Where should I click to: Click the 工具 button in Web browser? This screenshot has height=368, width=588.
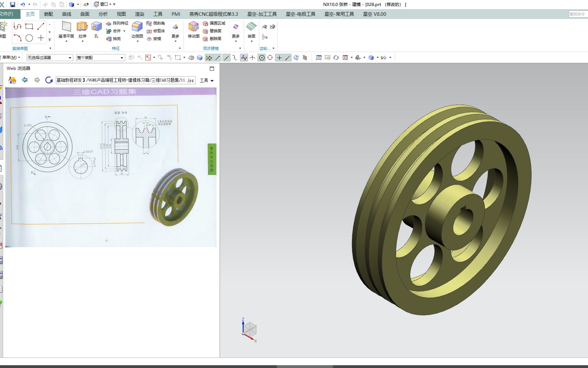206,80
